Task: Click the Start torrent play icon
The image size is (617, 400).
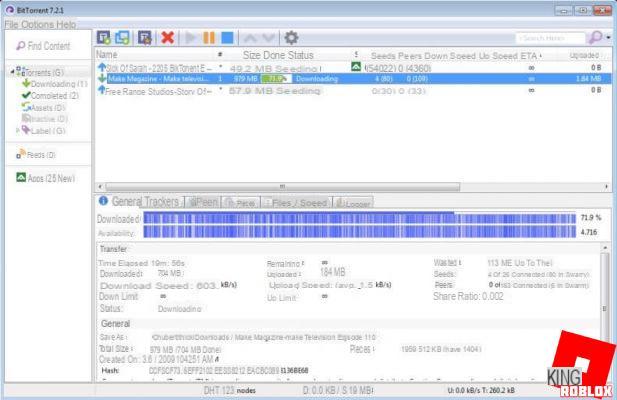Action: tap(191, 38)
